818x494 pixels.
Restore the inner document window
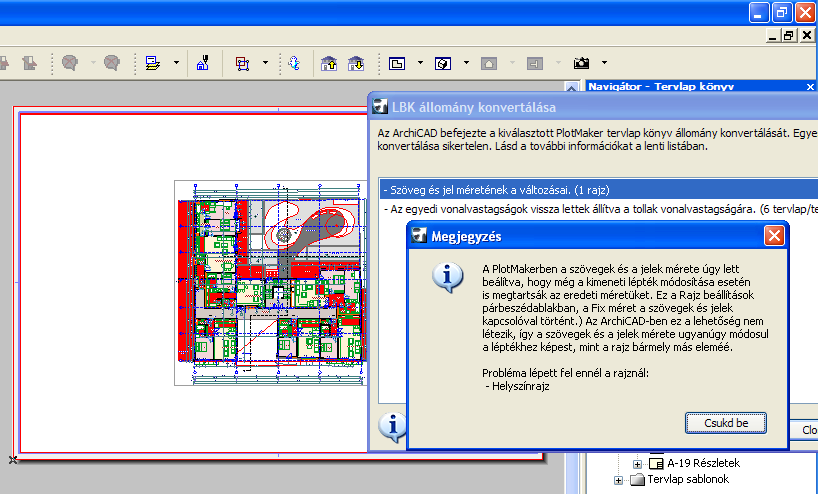click(789, 35)
